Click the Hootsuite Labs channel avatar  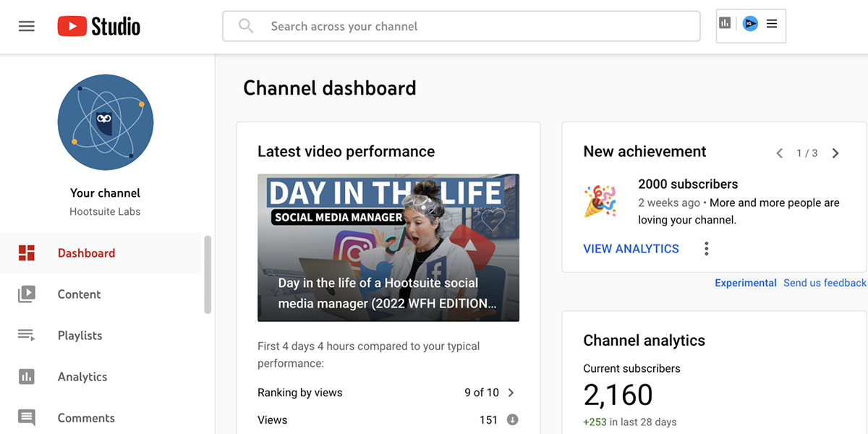point(106,122)
